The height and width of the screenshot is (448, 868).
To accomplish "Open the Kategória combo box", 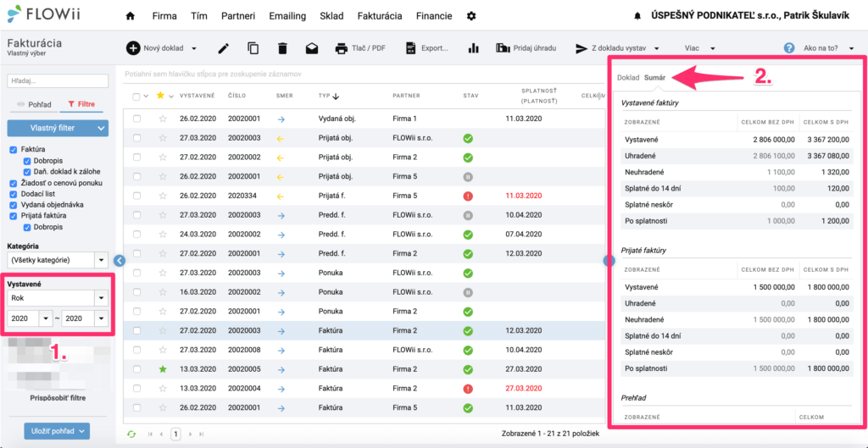I will click(x=58, y=259).
